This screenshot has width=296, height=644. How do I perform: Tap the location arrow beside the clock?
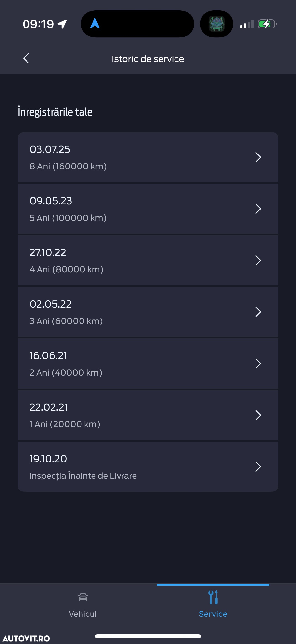[62, 24]
